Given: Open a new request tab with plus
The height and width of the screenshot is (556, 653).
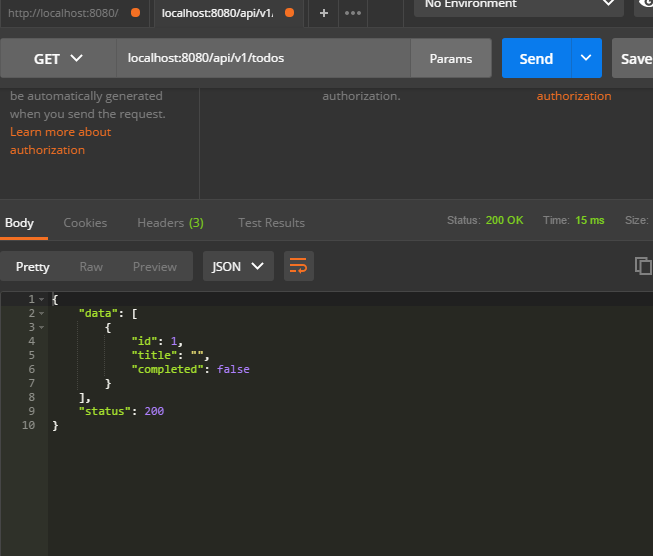Looking at the screenshot, I should point(324,13).
